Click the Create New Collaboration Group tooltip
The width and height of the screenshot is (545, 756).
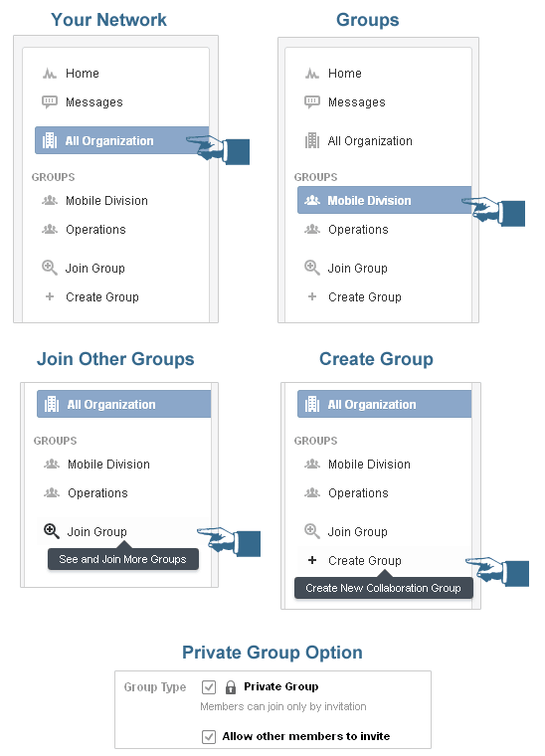pyautogui.click(x=384, y=588)
